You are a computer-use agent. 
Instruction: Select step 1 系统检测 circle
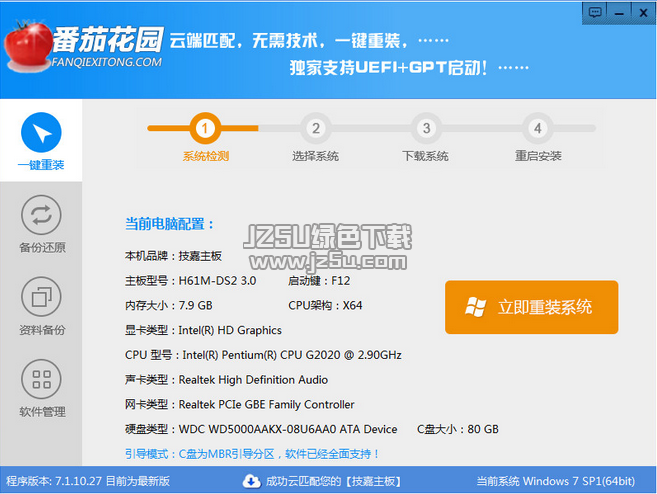click(x=205, y=128)
